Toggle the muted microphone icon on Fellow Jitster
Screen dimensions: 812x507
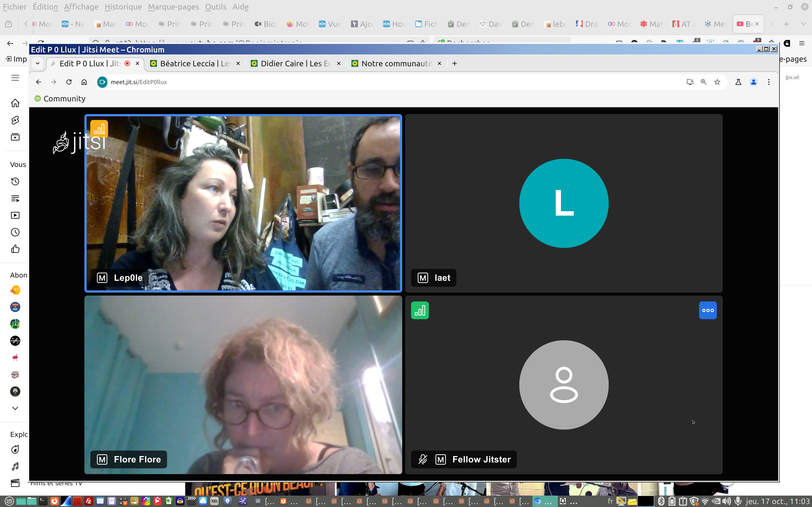click(423, 459)
